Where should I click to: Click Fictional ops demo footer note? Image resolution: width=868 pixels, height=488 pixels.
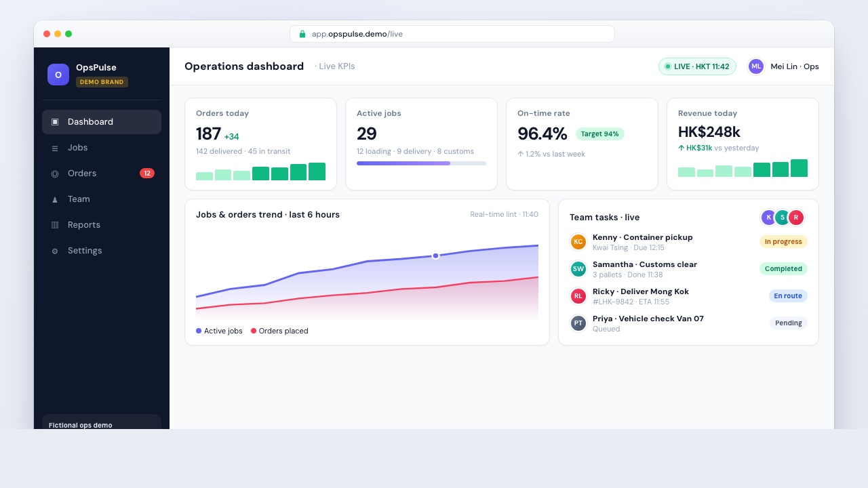pos(81,425)
